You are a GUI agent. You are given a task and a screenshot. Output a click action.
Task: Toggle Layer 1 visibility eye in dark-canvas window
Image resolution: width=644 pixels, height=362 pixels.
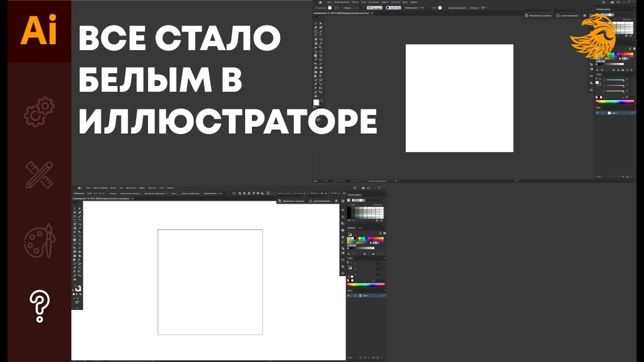point(597,113)
